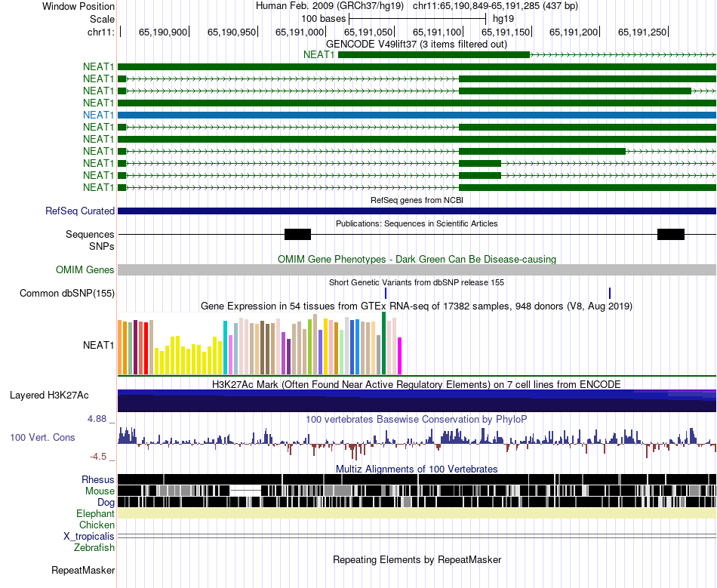Click the topmost NEAT1 label beside short exon
This screenshot has height=588, width=717.
pyautogui.click(x=318, y=55)
